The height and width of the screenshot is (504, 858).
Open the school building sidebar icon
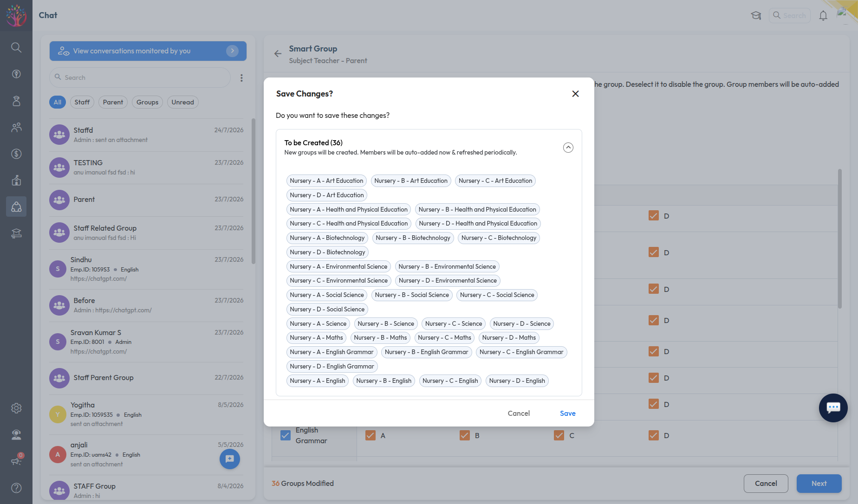[x=16, y=180]
